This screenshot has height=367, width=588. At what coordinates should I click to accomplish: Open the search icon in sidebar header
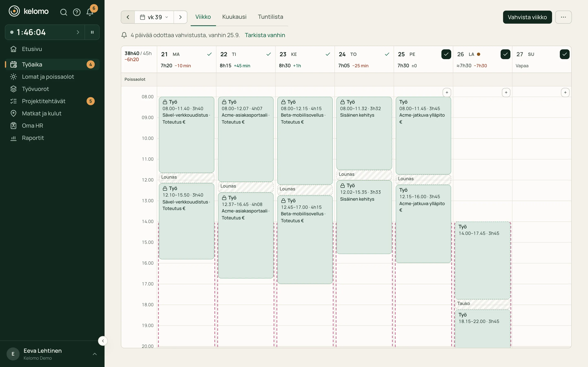click(64, 12)
